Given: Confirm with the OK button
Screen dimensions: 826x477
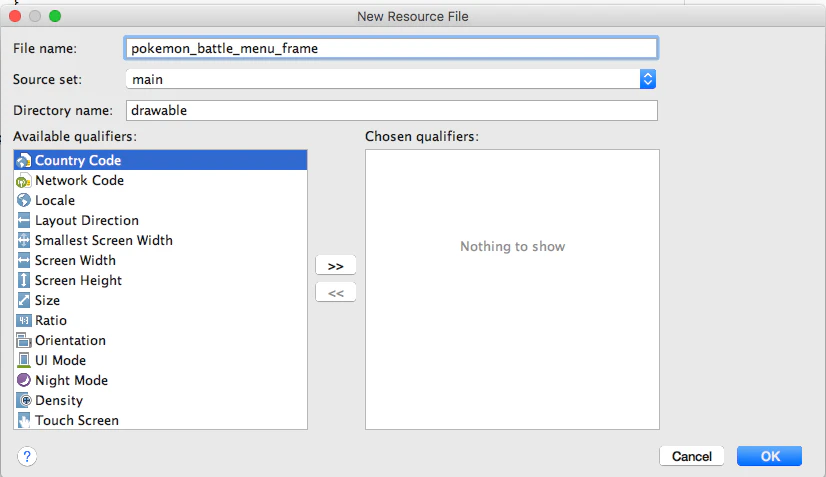Looking at the screenshot, I should pyautogui.click(x=770, y=456).
